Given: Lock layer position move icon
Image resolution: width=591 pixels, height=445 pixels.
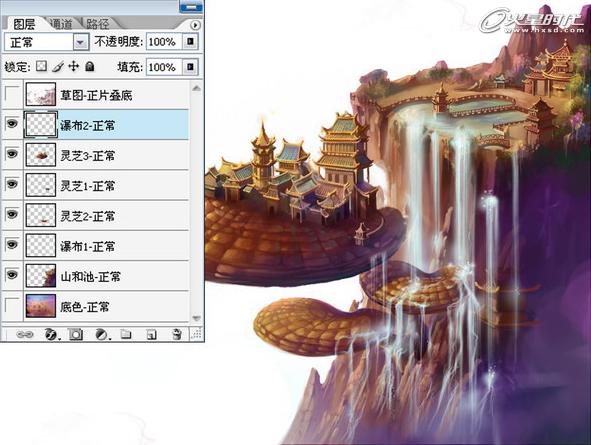Looking at the screenshot, I should [x=73, y=67].
